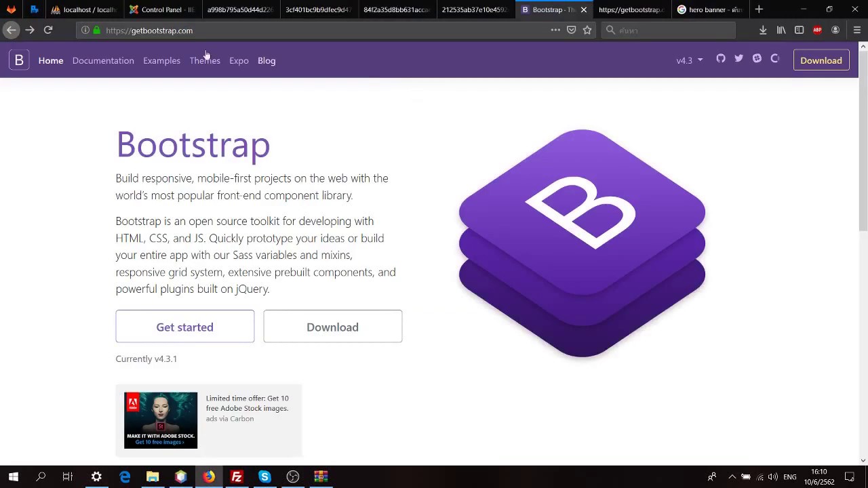This screenshot has width=868, height=488.
Task: Open the Examples nav link
Action: coord(161,60)
